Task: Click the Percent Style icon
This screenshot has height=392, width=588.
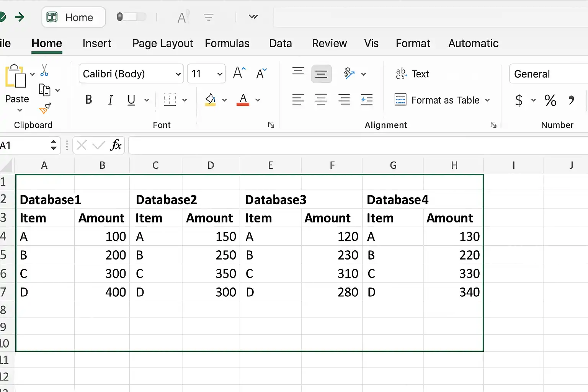Action: coord(550,101)
